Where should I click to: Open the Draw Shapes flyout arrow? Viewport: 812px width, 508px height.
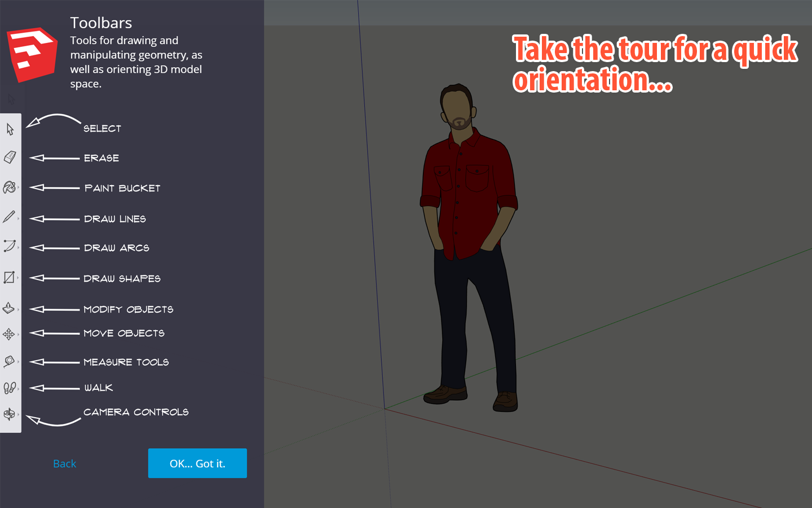click(x=19, y=278)
